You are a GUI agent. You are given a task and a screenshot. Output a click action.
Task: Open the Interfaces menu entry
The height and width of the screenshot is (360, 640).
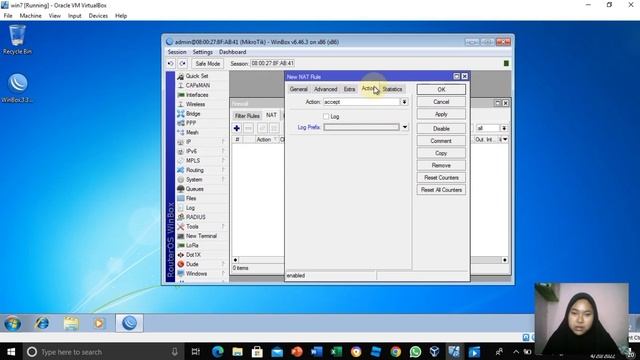coord(197,95)
